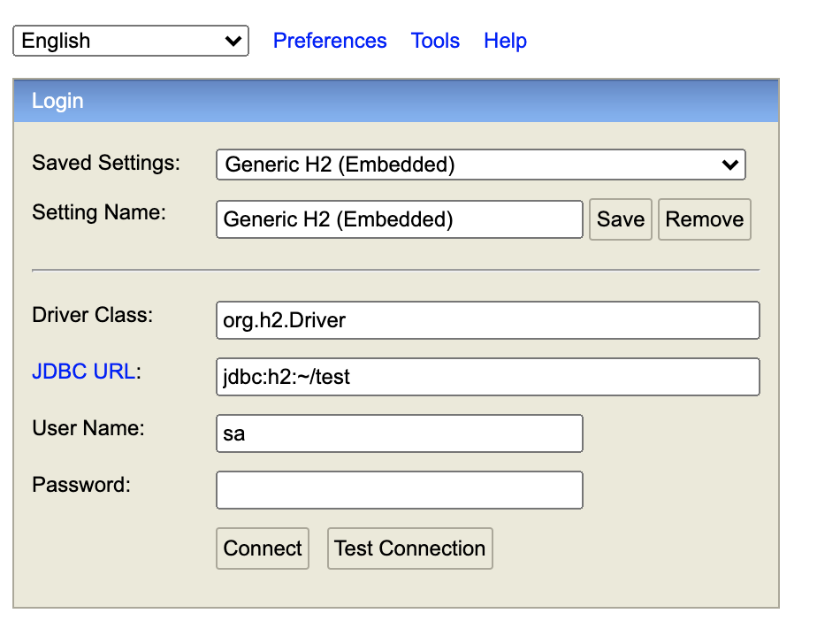Expand the Saved Settings dropdown
The height and width of the screenshot is (644, 840).
click(x=480, y=165)
